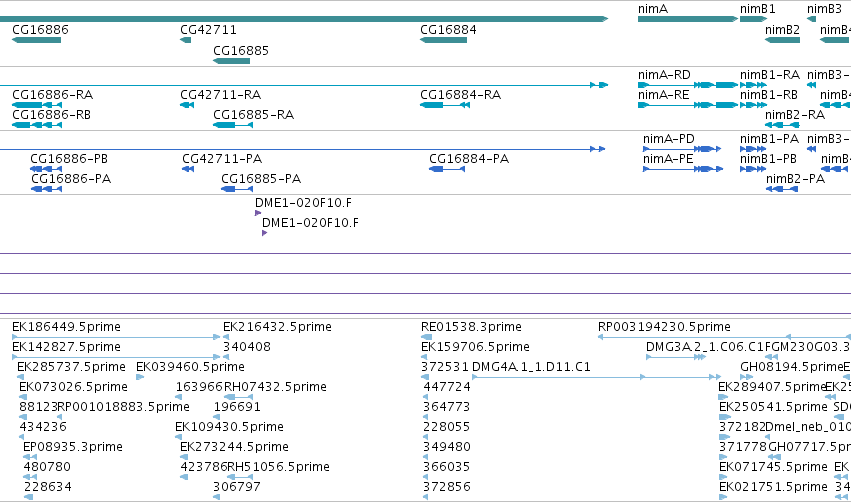851x502 pixels.
Task: Select the 340408 feature label
Action: (247, 347)
